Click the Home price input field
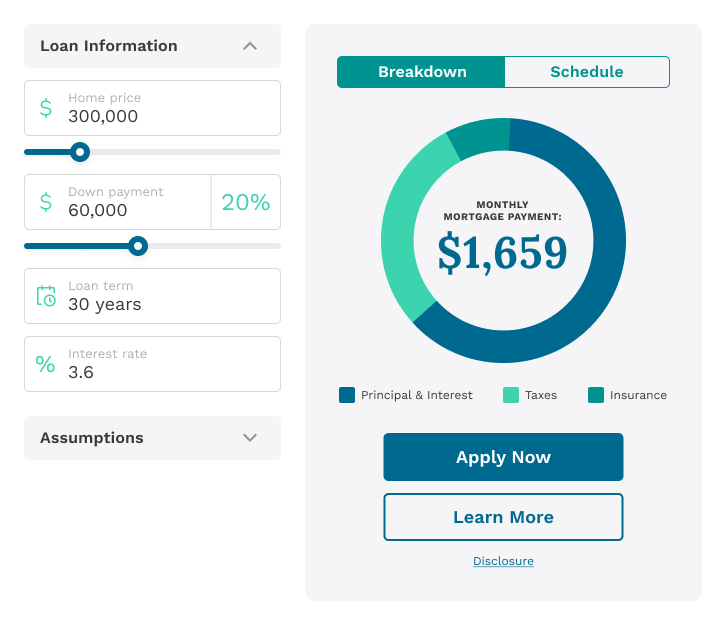 tap(165, 108)
